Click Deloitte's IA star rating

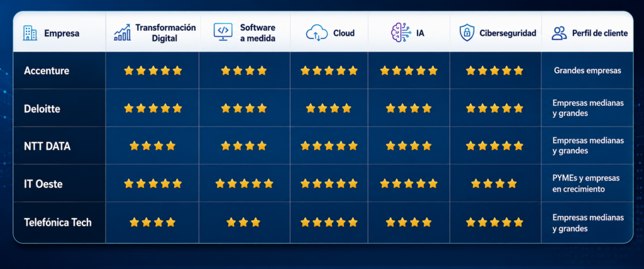409,108
